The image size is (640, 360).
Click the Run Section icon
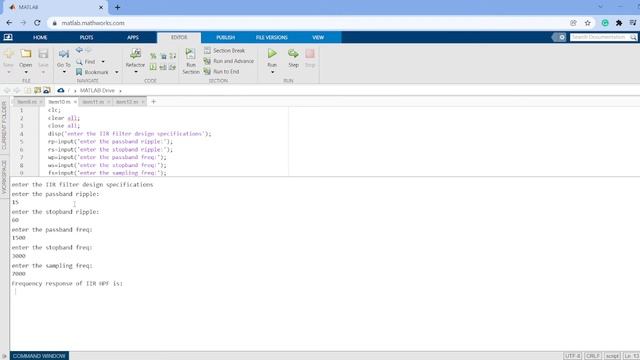(191, 53)
